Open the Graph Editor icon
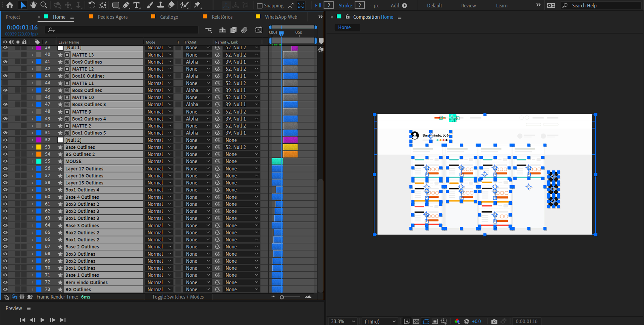Viewport: 644px width, 325px height. tap(259, 30)
